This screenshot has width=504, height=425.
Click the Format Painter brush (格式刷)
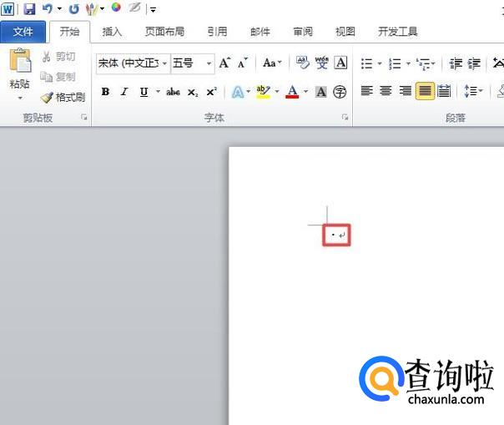63,98
